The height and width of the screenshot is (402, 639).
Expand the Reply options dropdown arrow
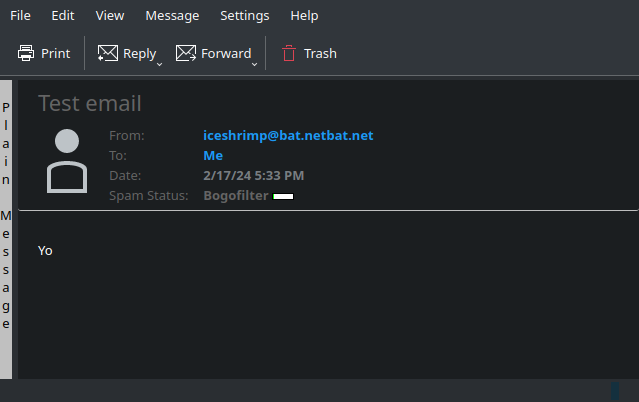[159, 64]
